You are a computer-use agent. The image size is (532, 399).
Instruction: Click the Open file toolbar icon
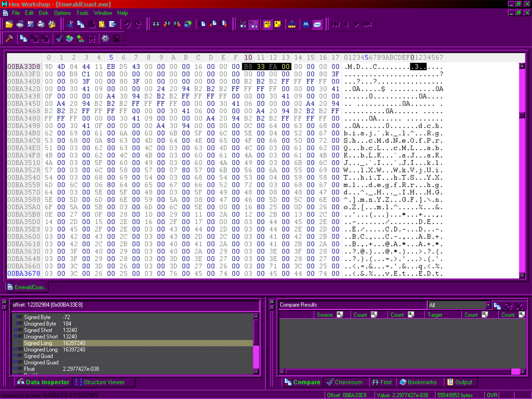point(9,24)
